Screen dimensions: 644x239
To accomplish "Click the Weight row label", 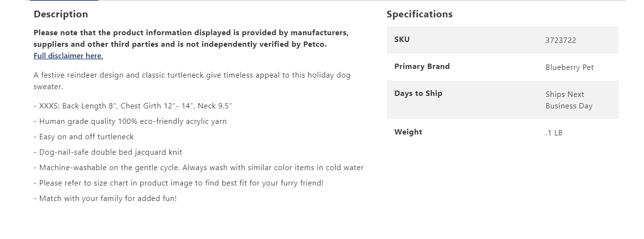I will (x=408, y=132).
